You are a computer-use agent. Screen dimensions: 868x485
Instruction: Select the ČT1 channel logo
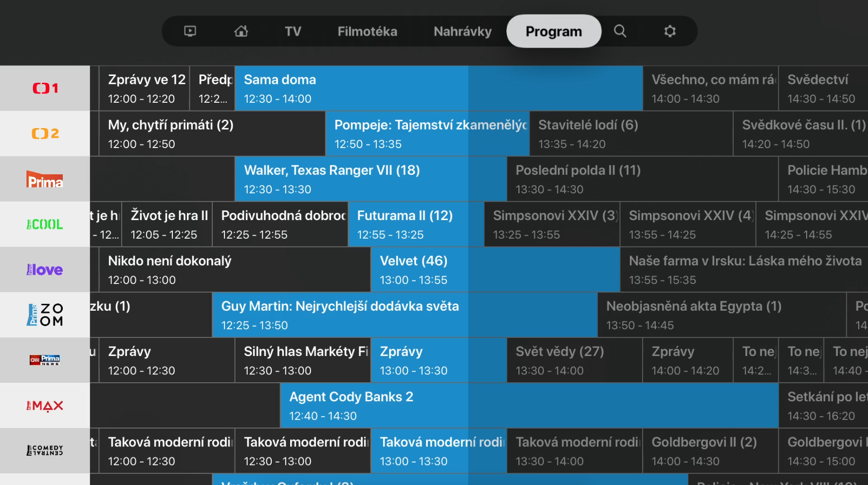[x=45, y=88]
